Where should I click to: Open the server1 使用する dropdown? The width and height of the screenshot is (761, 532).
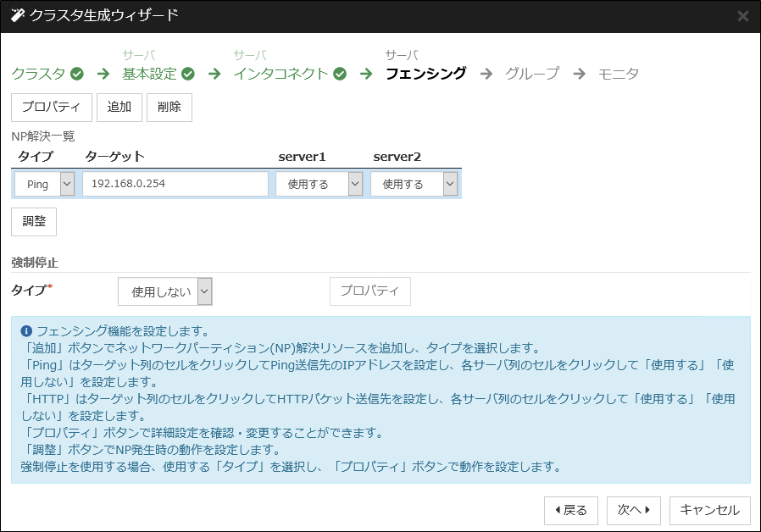coord(356,183)
